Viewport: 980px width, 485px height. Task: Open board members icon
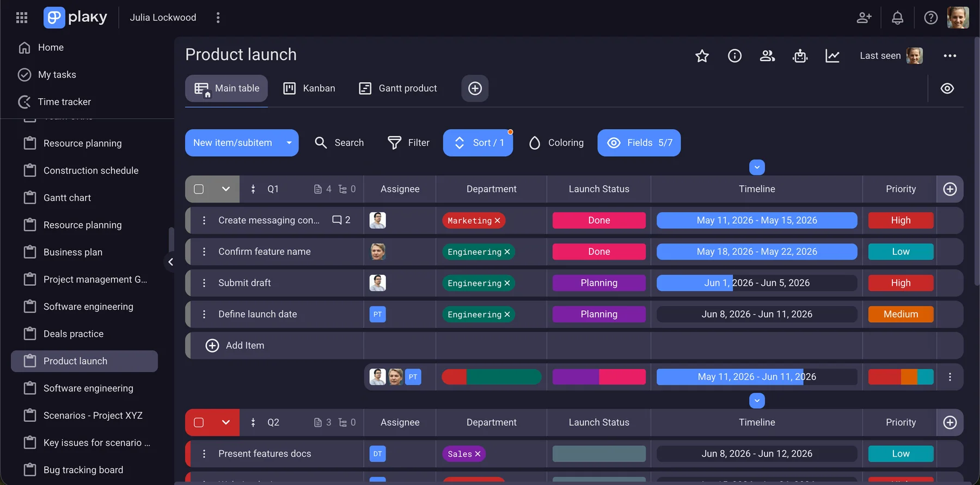[768, 56]
